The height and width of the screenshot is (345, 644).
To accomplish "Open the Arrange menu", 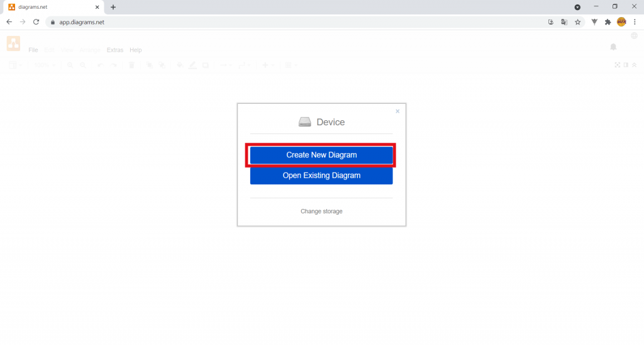I will tap(90, 50).
